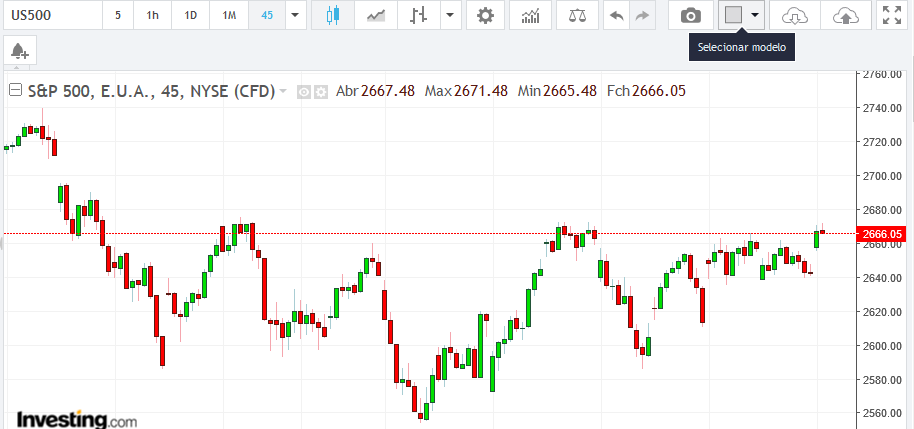Open chart settings gear
Image resolution: width=914 pixels, height=429 pixels.
pos(485,15)
